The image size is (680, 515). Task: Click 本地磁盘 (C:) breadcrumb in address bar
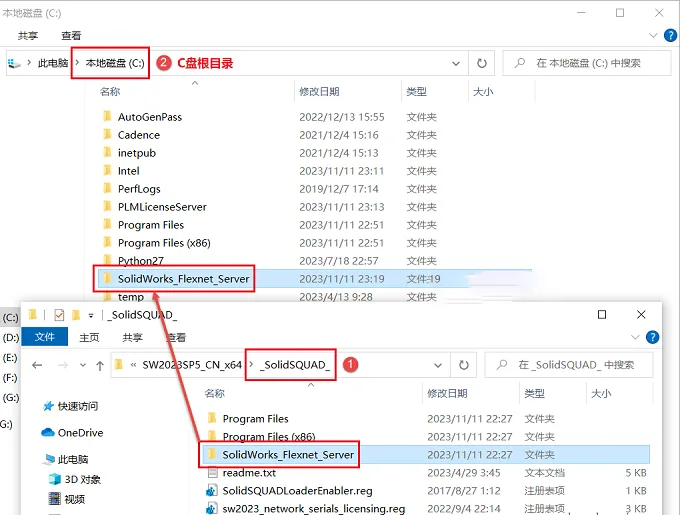pos(115,63)
